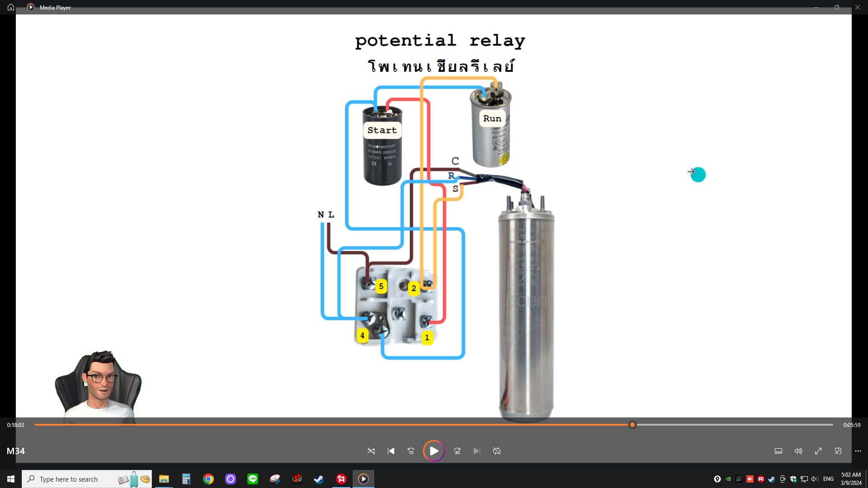Open Google Chrome from taskbar
This screenshot has width=868, height=488.
pos(208,479)
